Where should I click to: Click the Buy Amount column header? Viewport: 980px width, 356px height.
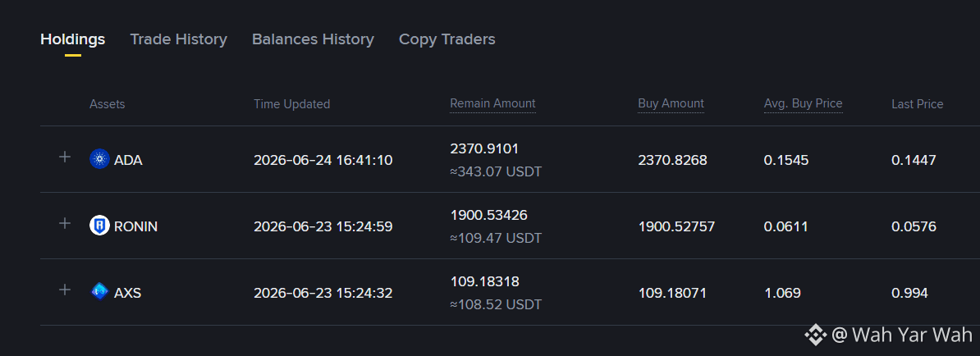tap(671, 103)
